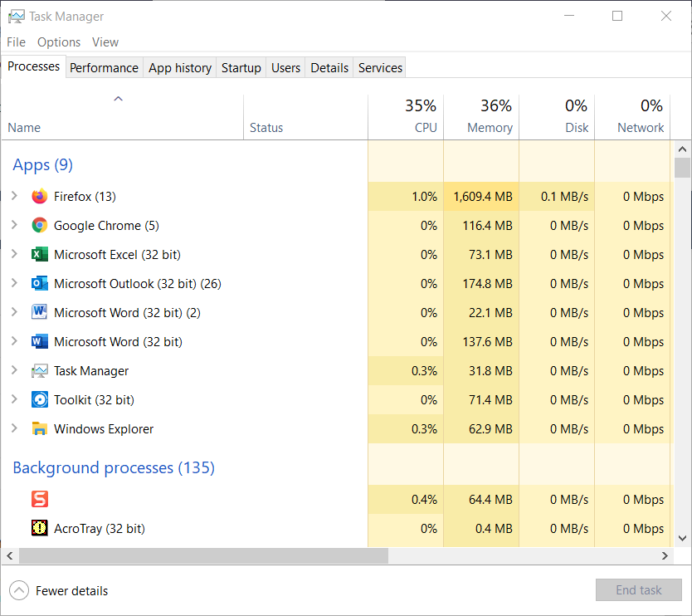
Task: Click the Microsoft Word (32 bit) (2) icon
Action: point(40,312)
